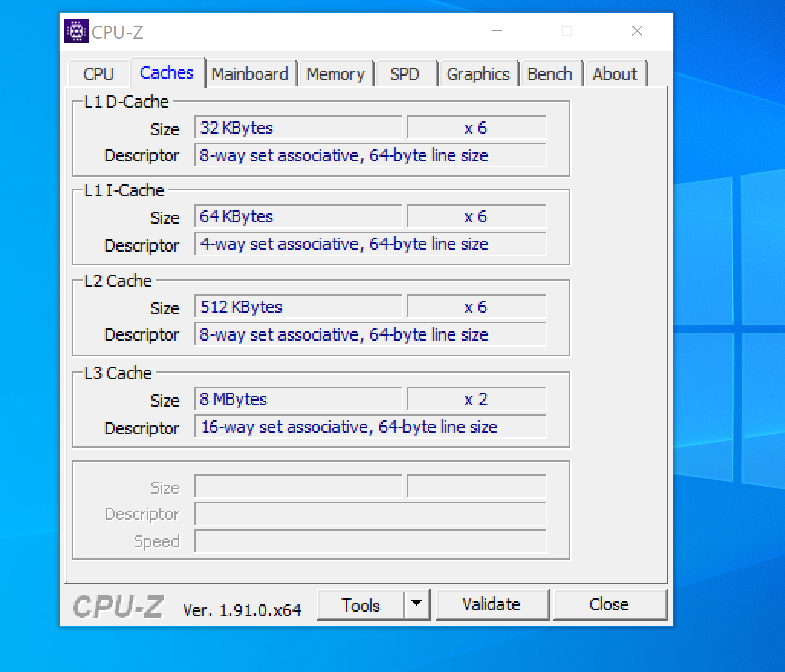The image size is (785, 672).
Task: Click L1 D-Cache descriptor 8-way set associative
Action: [370, 155]
